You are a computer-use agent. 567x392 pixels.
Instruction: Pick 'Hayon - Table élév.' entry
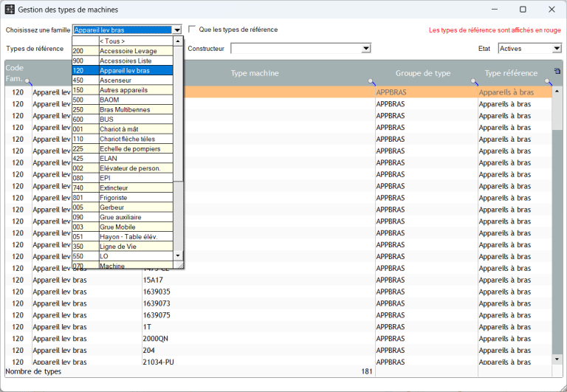coord(123,236)
